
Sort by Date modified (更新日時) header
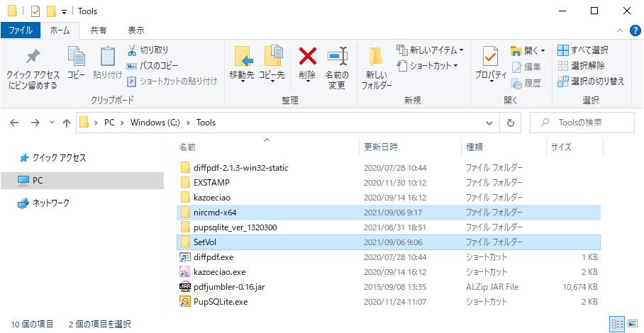point(410,147)
